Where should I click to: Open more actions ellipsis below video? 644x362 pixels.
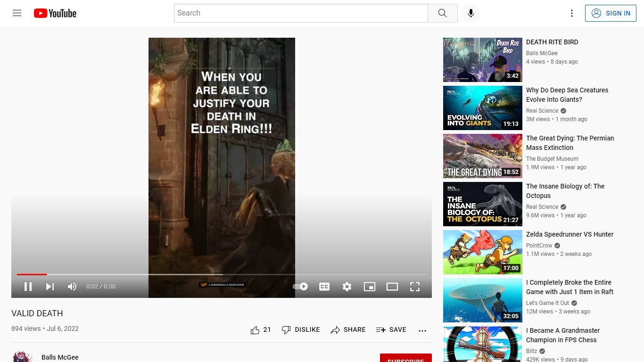[422, 330]
